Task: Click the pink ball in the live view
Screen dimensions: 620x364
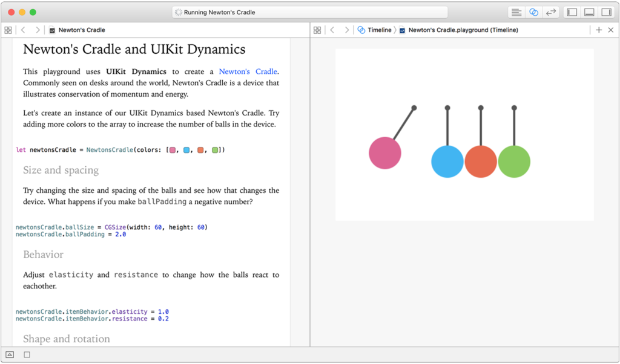Action: click(384, 153)
